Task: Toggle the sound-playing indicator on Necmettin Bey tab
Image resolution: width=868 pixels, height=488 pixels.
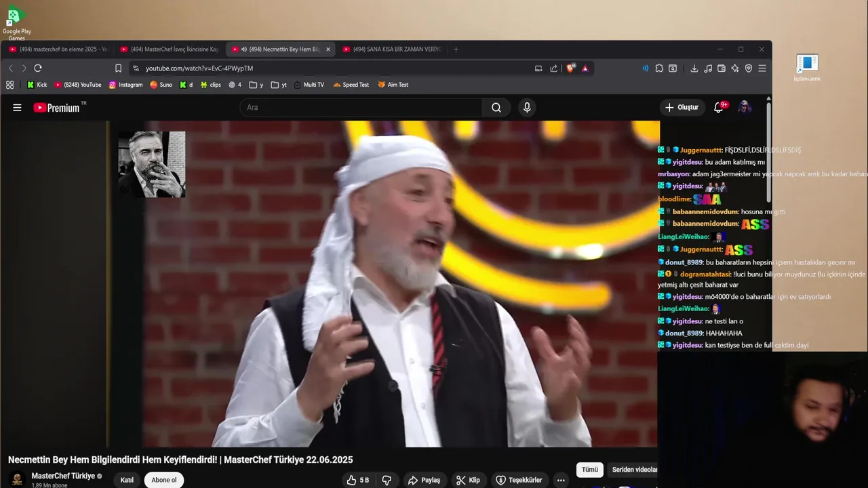Action: coord(244,49)
